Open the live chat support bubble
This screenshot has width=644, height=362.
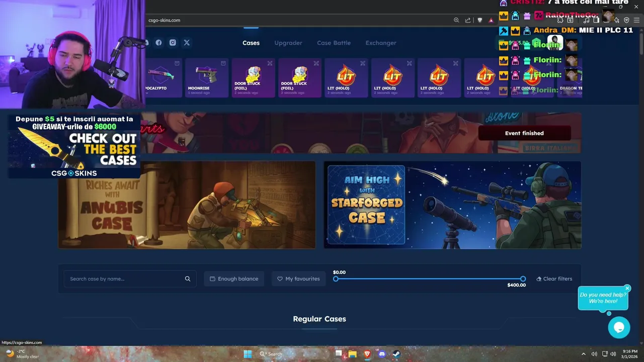pos(619,328)
